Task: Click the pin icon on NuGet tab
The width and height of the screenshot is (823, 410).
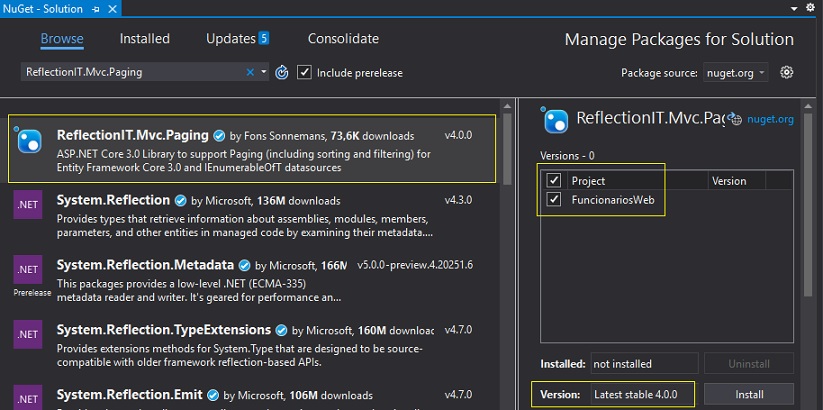Action: coord(96,9)
